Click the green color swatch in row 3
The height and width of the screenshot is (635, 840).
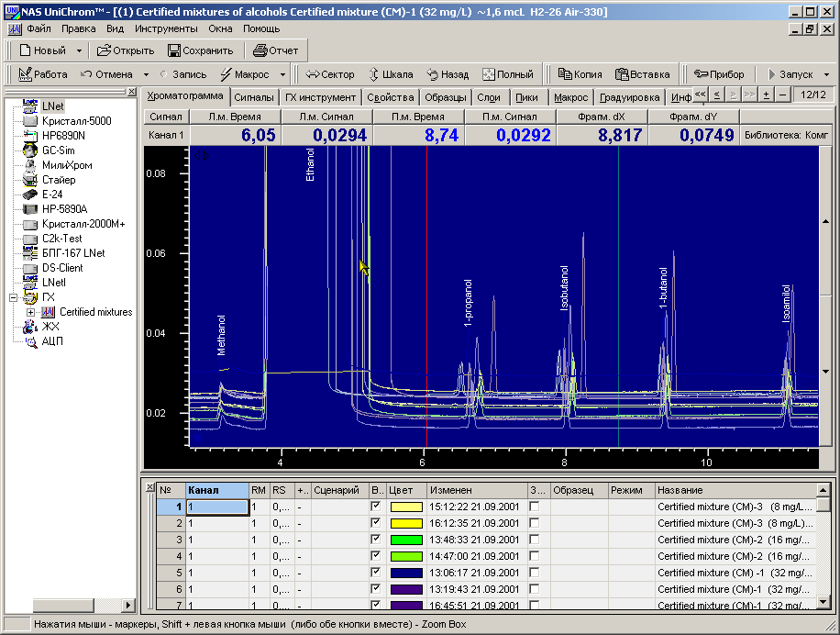click(406, 540)
